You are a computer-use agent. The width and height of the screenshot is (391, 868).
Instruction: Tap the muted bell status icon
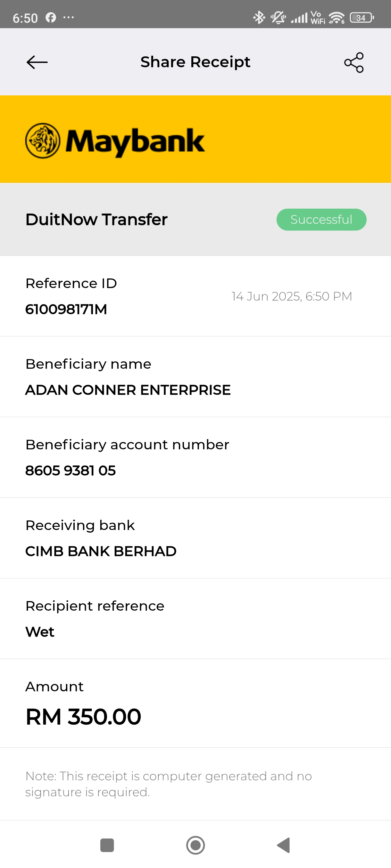coord(278,18)
